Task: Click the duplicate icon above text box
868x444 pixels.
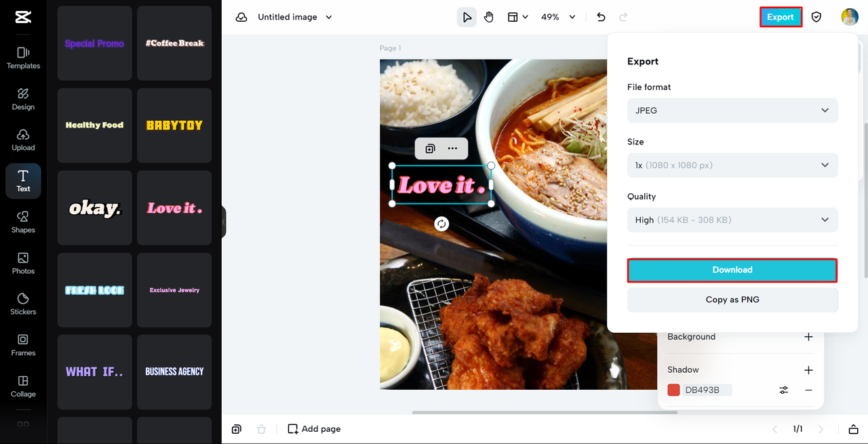Action: (430, 148)
